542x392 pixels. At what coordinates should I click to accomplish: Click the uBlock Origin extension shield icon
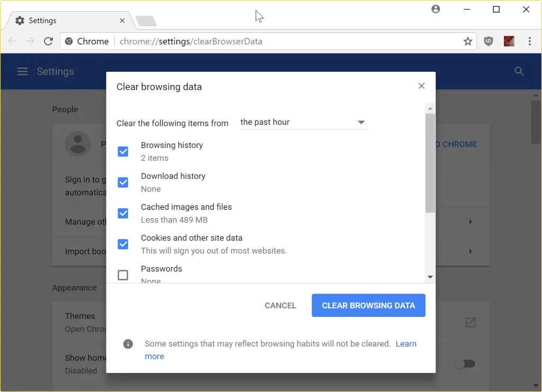[488, 41]
